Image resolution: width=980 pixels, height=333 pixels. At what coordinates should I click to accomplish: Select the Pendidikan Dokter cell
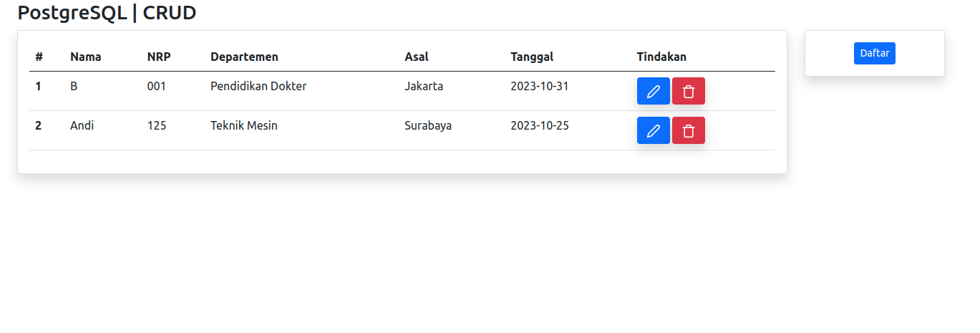pos(258,86)
